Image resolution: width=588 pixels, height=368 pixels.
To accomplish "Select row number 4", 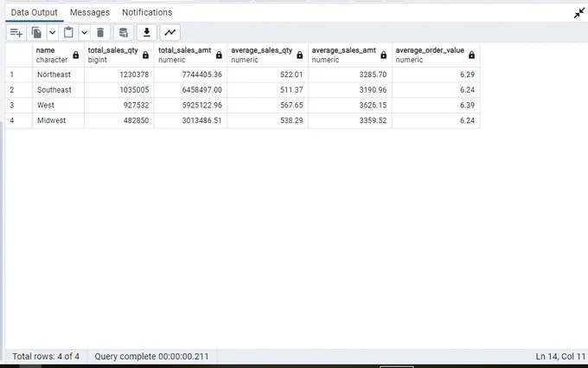I will tap(19, 120).
